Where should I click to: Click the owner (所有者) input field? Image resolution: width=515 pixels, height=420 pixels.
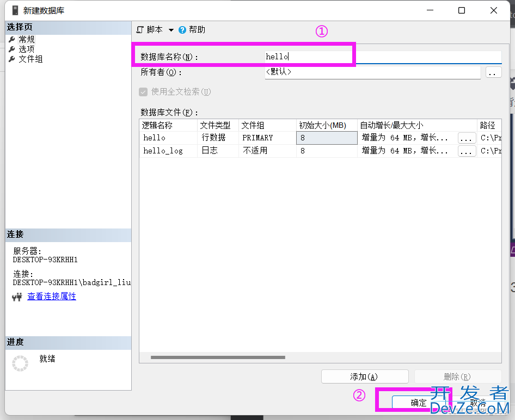pyautogui.click(x=373, y=72)
